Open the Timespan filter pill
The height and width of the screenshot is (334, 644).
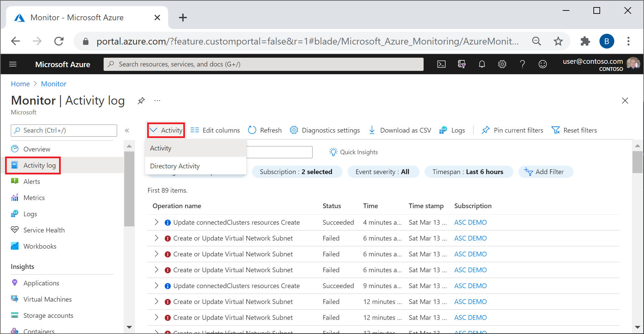point(468,172)
